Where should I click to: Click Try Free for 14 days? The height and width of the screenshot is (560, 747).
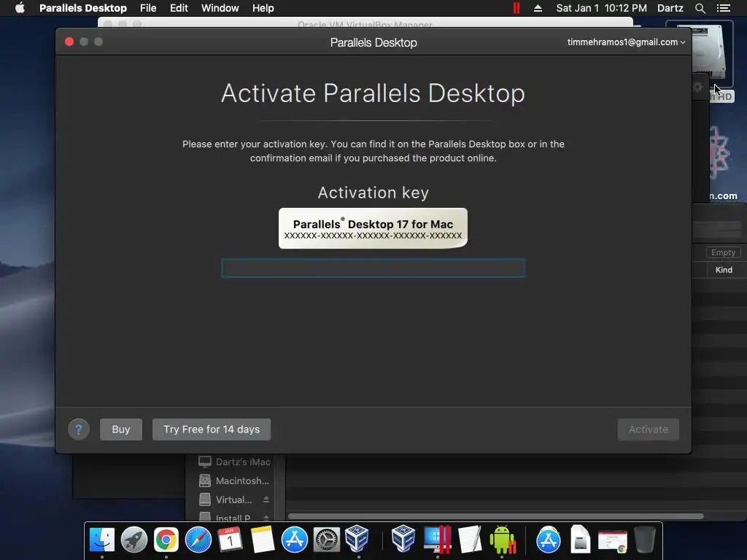pyautogui.click(x=212, y=429)
